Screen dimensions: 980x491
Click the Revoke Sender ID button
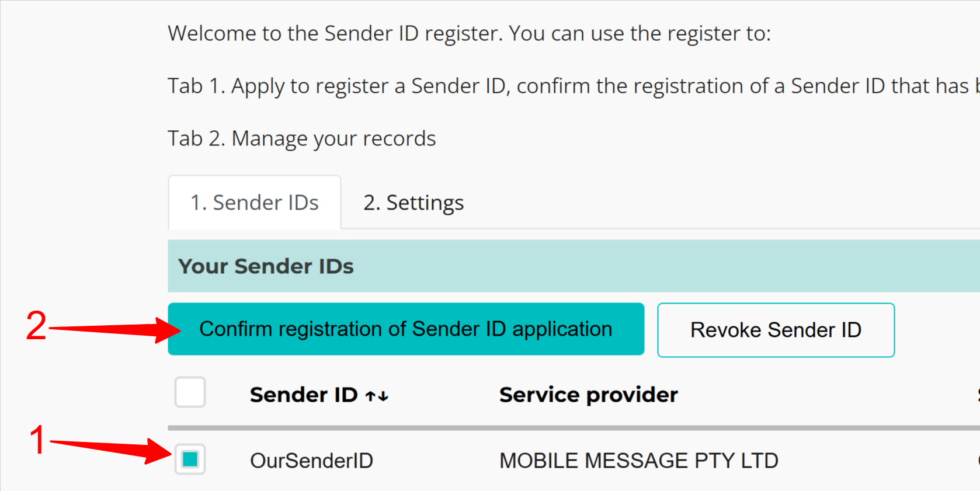point(776,330)
